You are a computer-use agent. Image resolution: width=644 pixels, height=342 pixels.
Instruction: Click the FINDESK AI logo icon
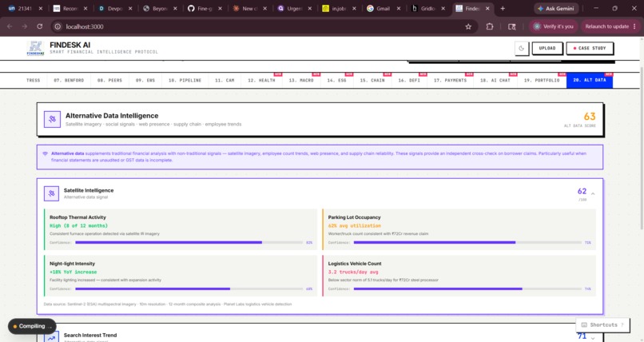(35, 49)
